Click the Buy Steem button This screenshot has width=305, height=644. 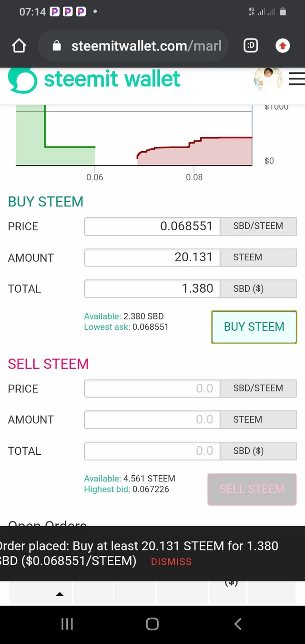(x=254, y=327)
